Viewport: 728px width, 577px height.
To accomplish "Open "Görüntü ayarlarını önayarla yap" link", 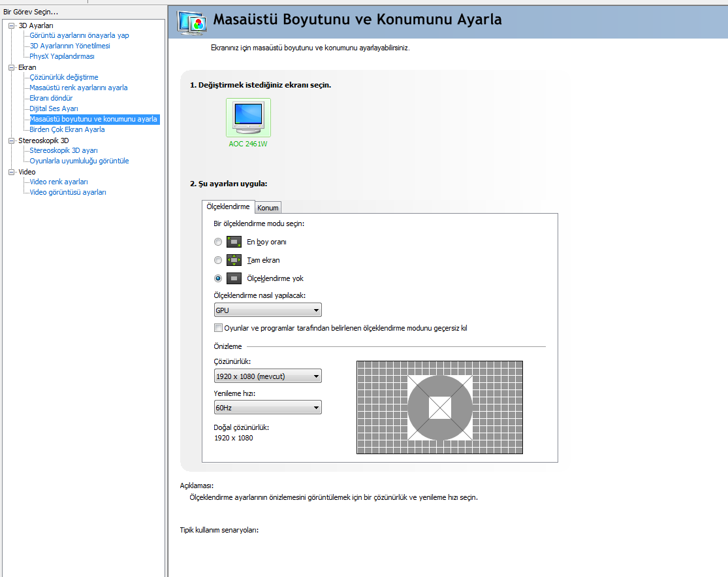I will (80, 35).
